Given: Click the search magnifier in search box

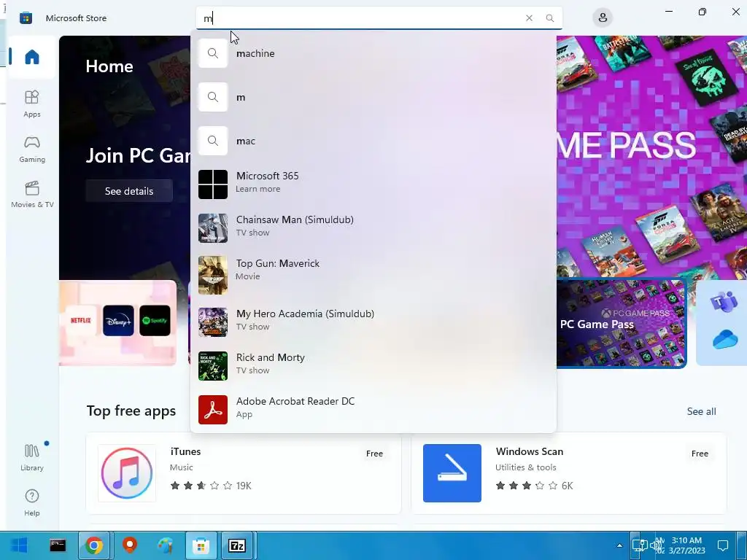Looking at the screenshot, I should 550,18.
